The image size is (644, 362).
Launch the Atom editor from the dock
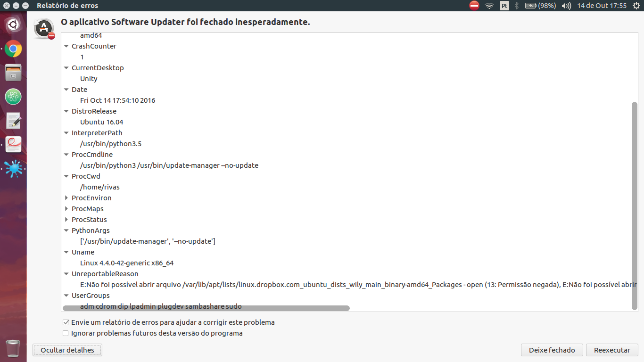click(13, 97)
